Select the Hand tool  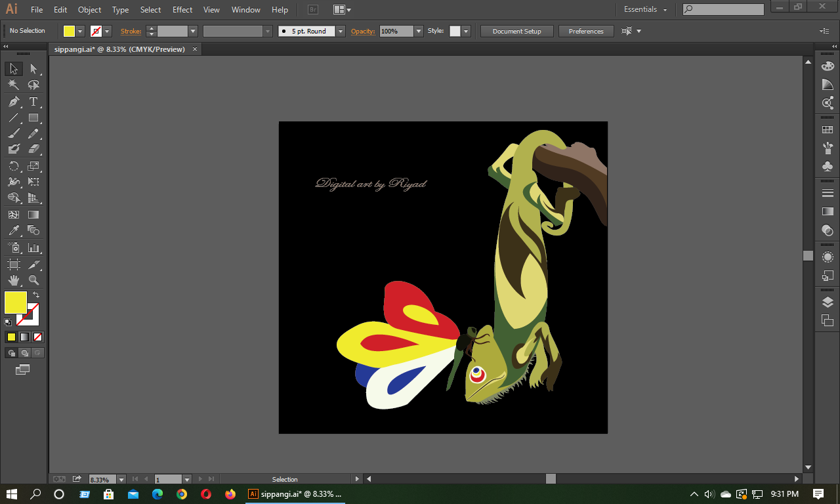[14, 280]
